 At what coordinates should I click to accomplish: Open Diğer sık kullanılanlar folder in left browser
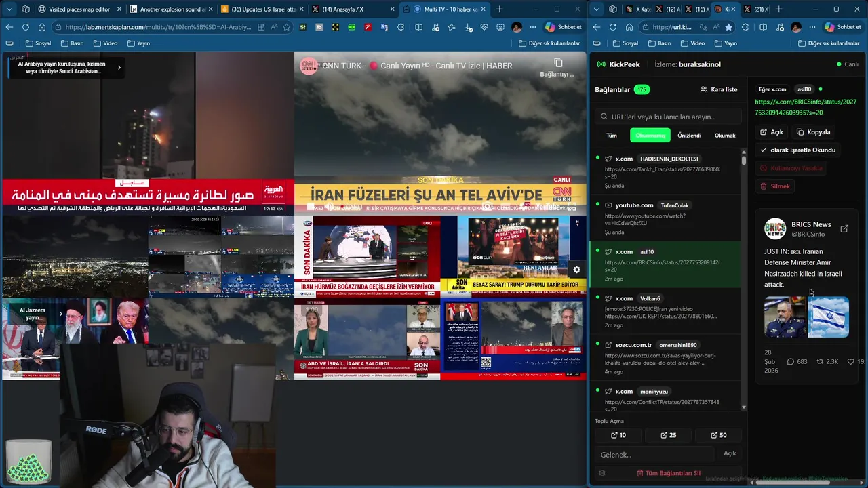click(549, 43)
